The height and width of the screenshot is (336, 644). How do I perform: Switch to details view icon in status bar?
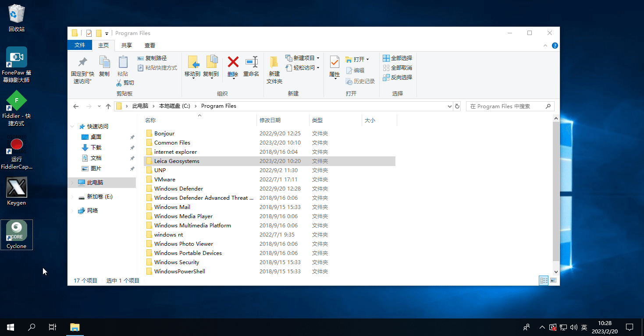pos(544,280)
